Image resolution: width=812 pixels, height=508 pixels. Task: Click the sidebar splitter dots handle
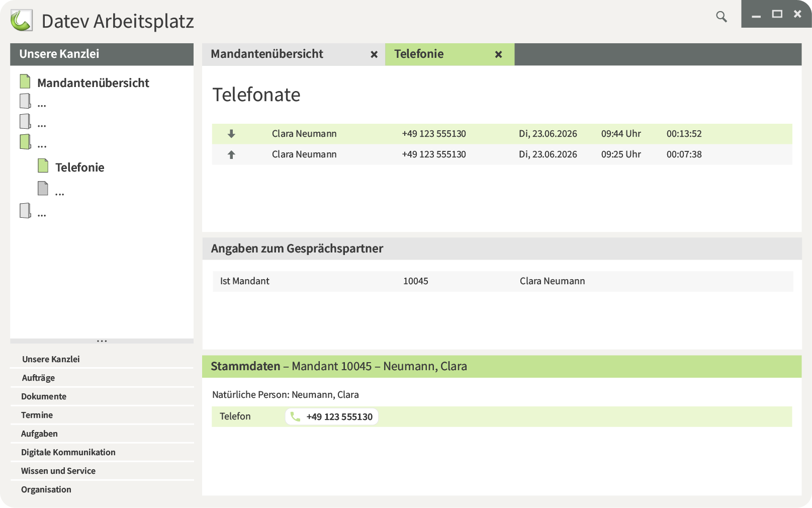(102, 341)
